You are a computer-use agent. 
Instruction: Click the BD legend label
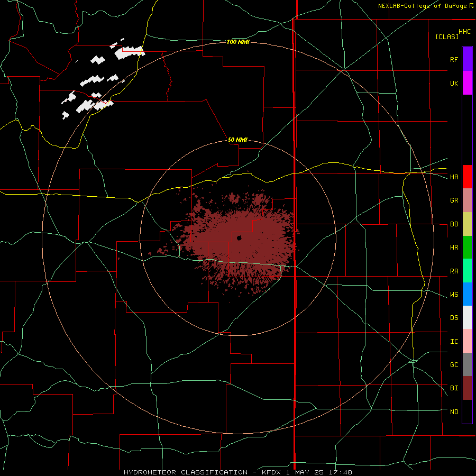[x=454, y=224]
